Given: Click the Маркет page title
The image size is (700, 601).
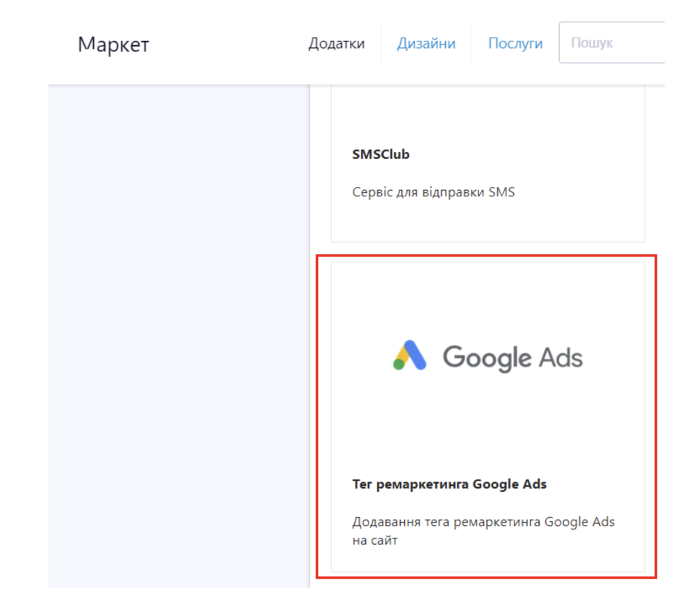Looking at the screenshot, I should 113,44.
